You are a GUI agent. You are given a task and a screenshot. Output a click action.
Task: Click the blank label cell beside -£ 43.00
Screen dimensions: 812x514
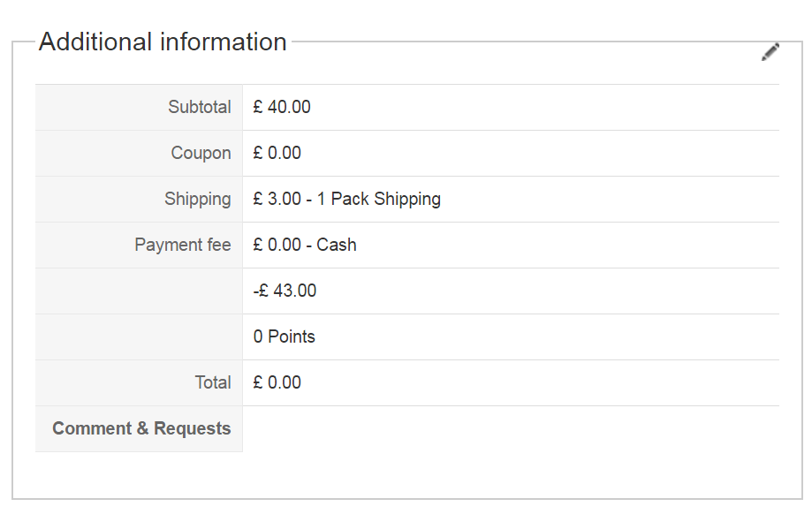pos(139,291)
